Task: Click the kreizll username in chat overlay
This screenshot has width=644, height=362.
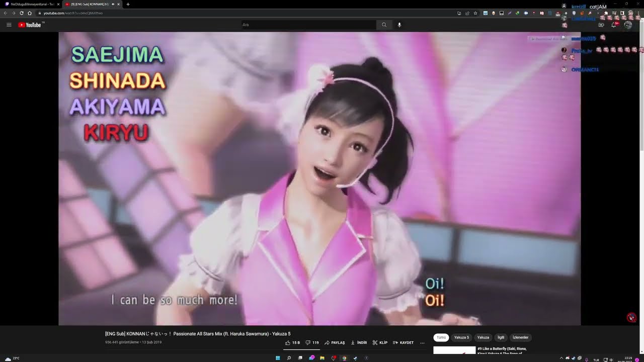Action: tap(579, 7)
